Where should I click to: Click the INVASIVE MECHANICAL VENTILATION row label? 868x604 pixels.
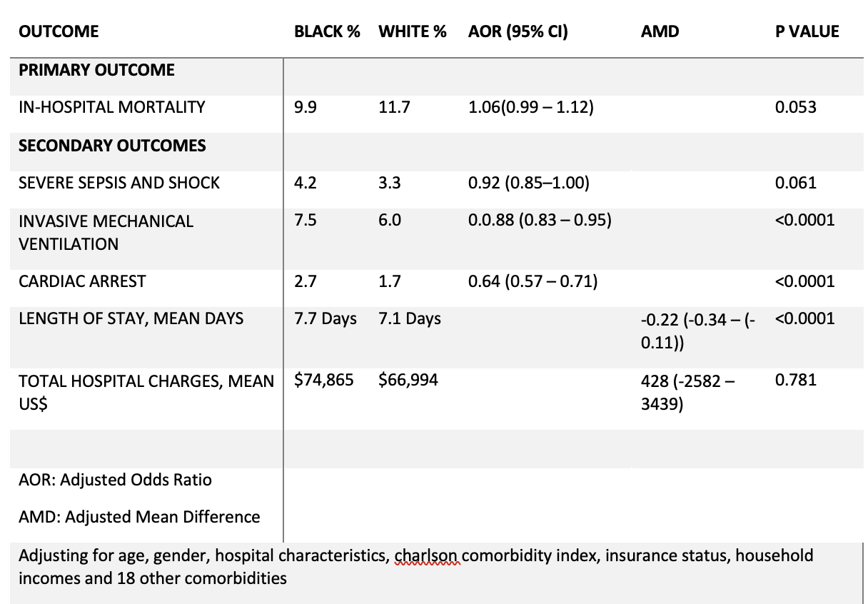(x=106, y=232)
